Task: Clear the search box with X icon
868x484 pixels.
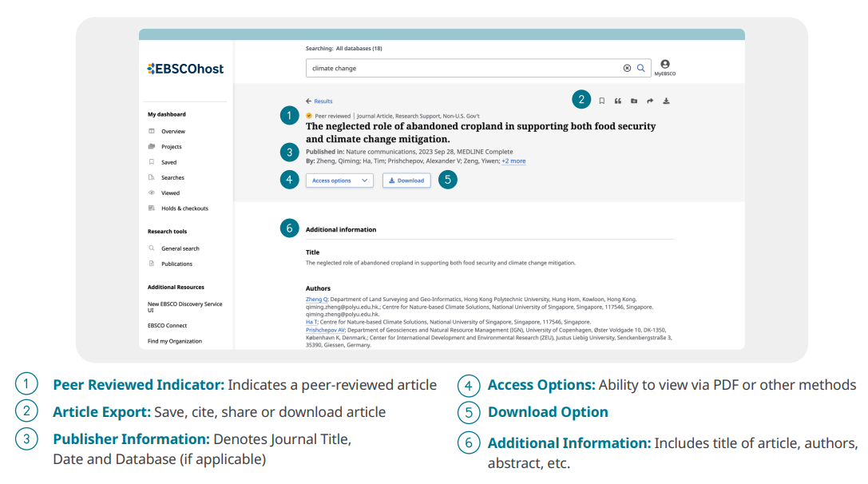Action: tap(627, 68)
